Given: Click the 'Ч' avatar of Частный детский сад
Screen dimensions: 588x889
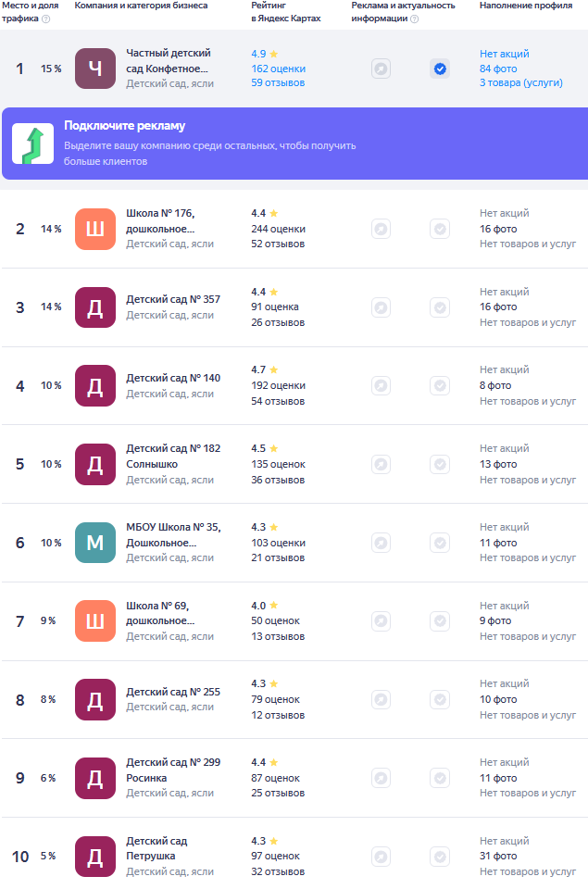Looking at the screenshot, I should click(x=95, y=69).
